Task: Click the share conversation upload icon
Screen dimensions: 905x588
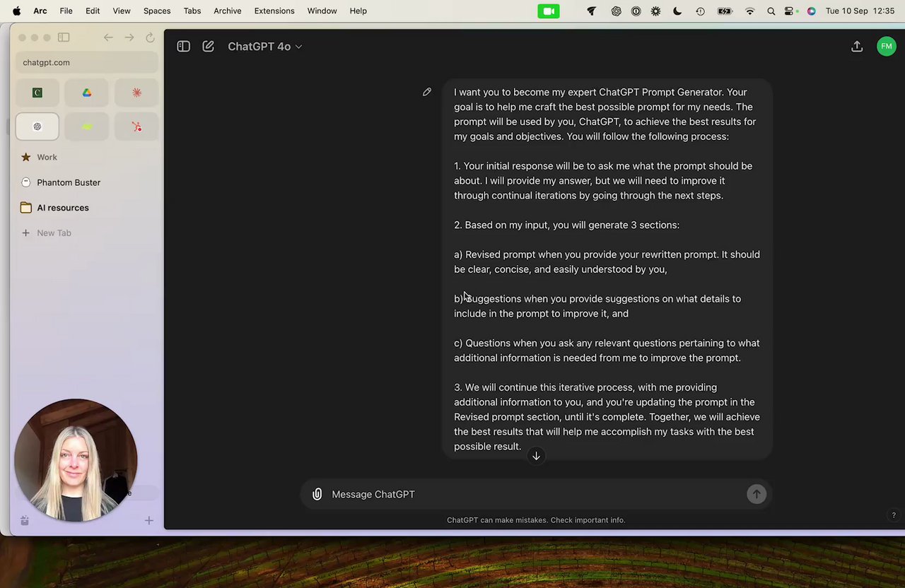Action: pos(857,46)
